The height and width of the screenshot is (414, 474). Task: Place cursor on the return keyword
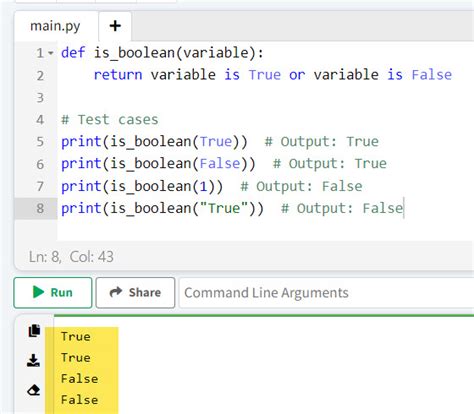coord(118,75)
